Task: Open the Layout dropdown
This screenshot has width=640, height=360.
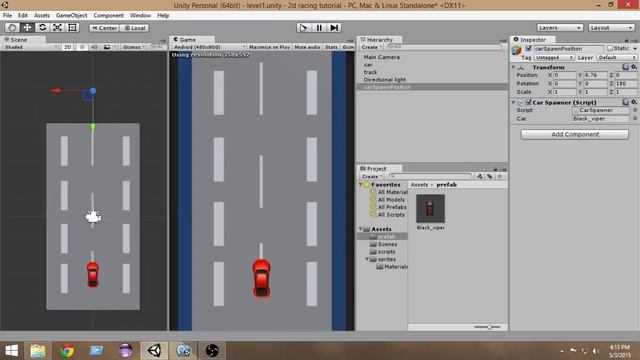Action: point(611,27)
